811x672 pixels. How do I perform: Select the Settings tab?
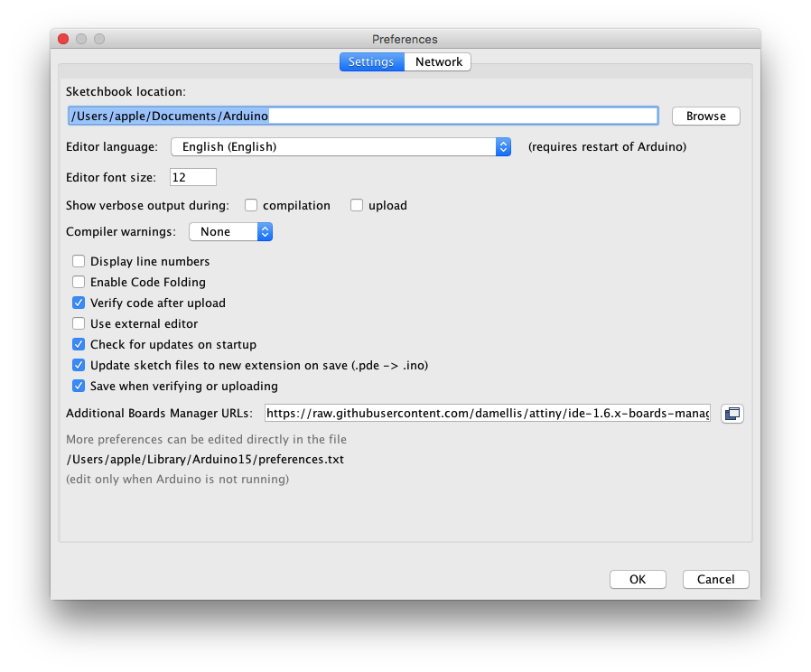[x=371, y=62]
